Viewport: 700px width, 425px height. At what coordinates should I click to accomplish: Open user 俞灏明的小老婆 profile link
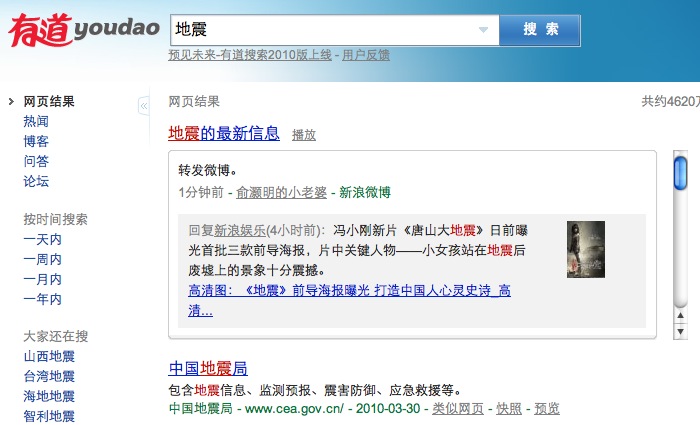pos(281,192)
